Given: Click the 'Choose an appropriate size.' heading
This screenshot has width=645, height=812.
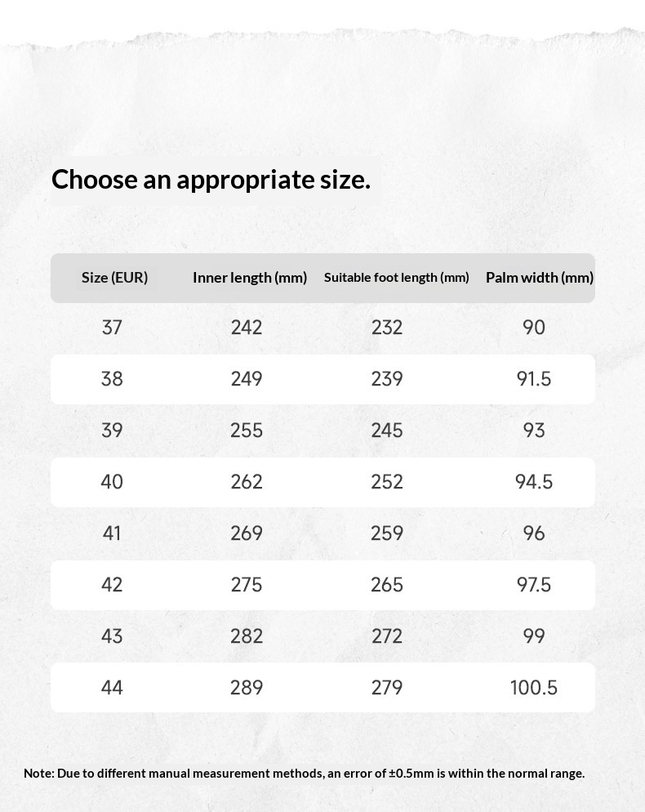Looking at the screenshot, I should click(211, 179).
